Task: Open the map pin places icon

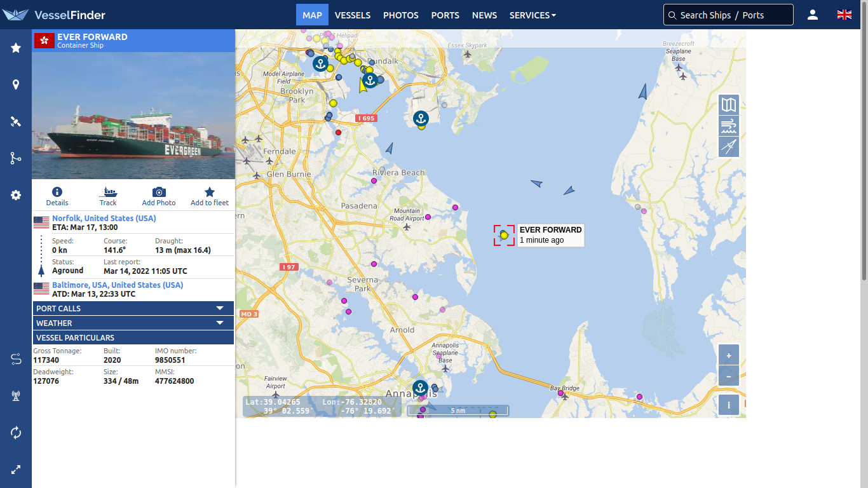Action: [16, 85]
